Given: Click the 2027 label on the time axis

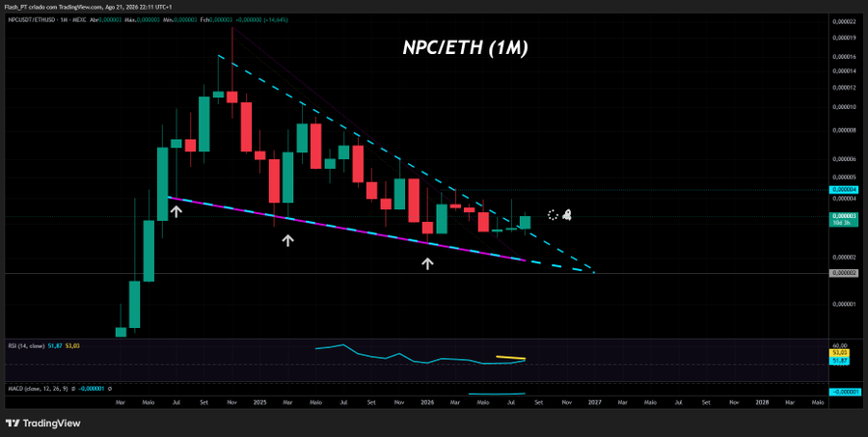Looking at the screenshot, I should coord(594,402).
